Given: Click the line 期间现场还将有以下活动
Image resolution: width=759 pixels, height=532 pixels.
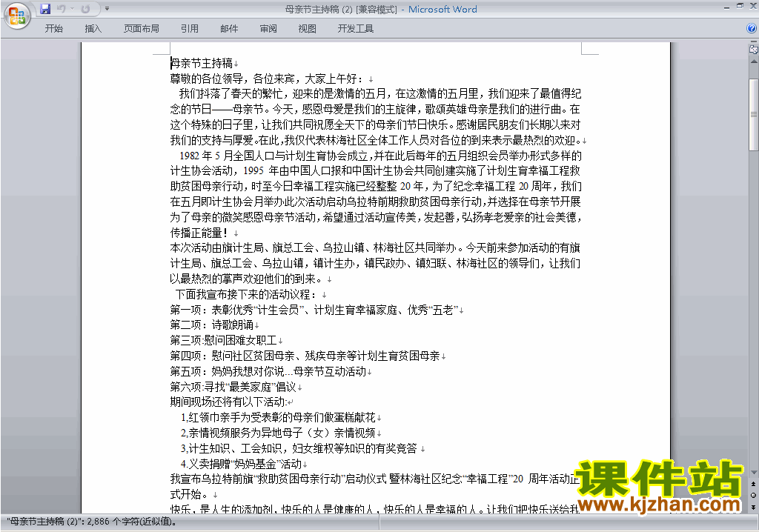Looking at the screenshot, I should coord(228,402).
